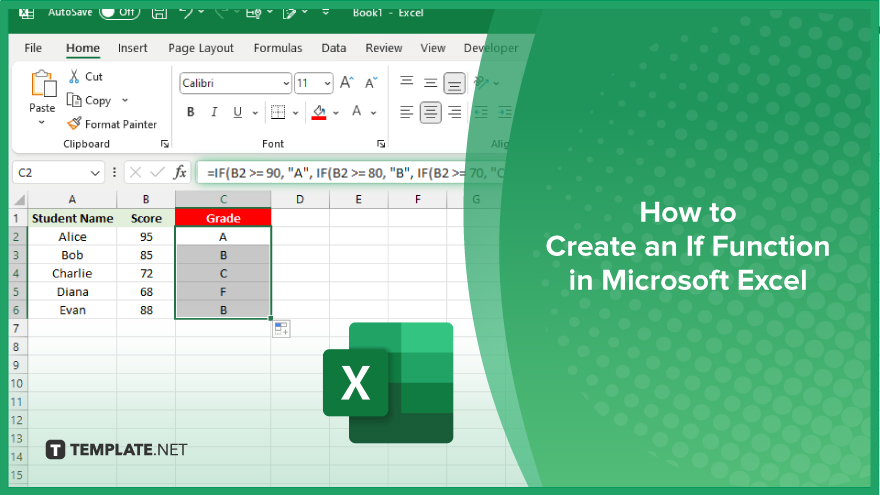This screenshot has width=880, height=495.
Task: Click the Copy icon
Action: click(74, 100)
